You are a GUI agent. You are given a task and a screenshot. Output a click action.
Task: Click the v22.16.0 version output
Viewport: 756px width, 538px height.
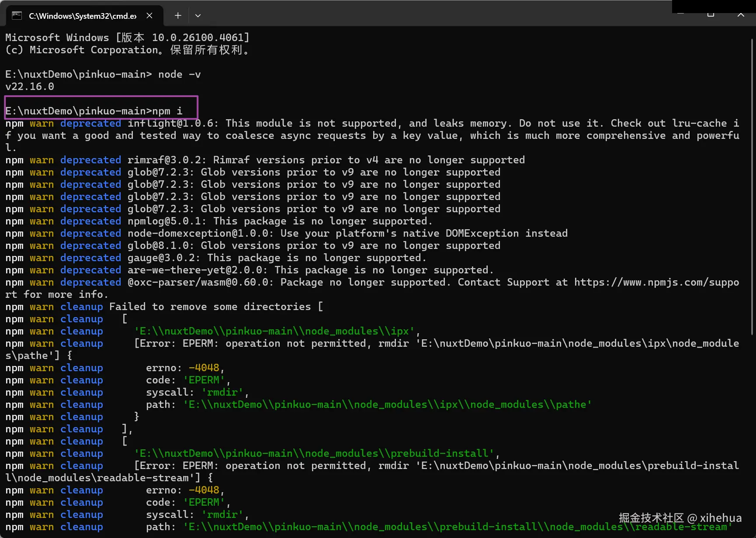tap(30, 86)
